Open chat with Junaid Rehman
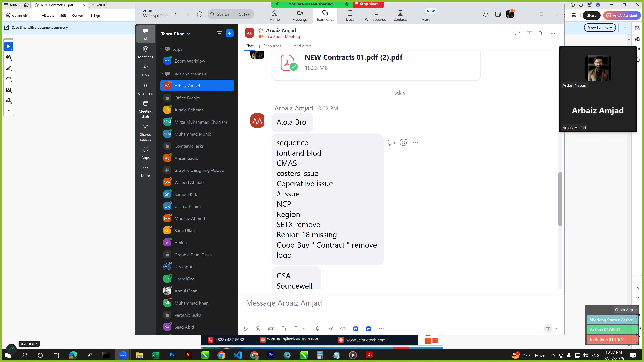Viewport: 644px width, 362px height. [197, 110]
